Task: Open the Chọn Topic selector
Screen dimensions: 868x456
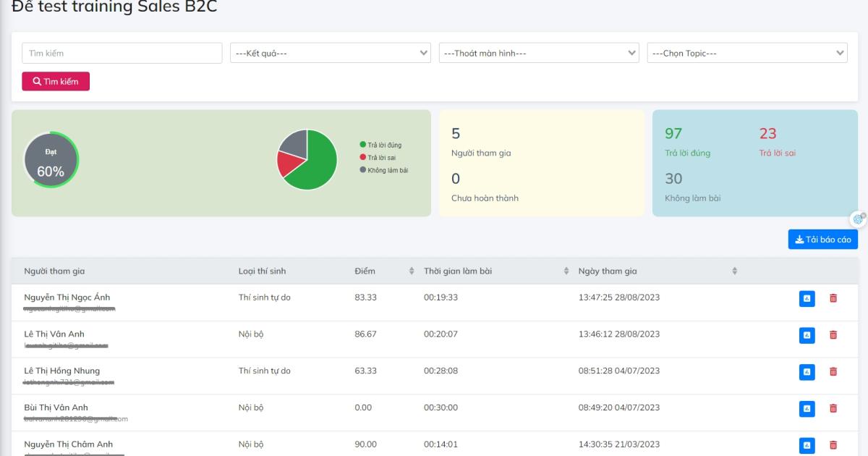Action: (x=747, y=52)
